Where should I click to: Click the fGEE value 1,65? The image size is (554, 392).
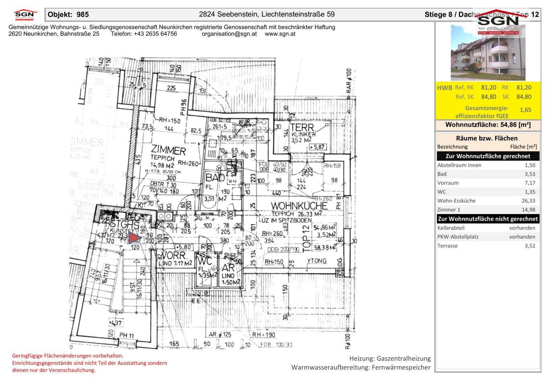(525, 110)
